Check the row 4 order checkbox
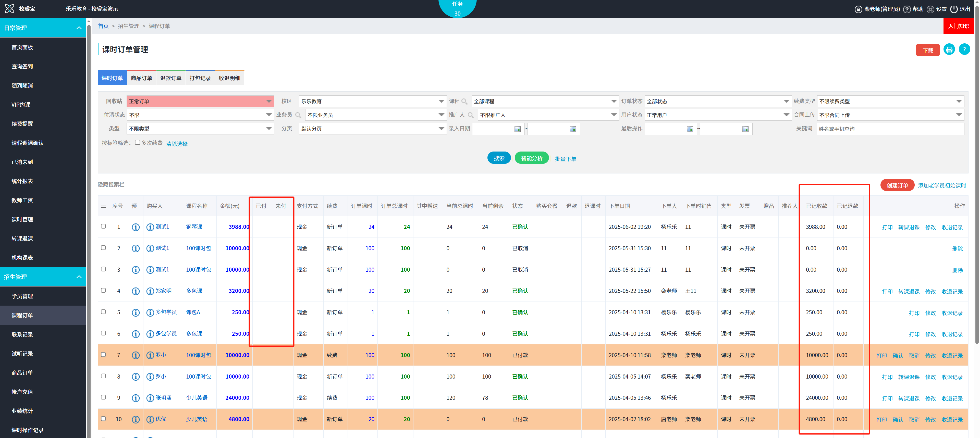Viewport: 980px width, 438px height. click(x=103, y=291)
